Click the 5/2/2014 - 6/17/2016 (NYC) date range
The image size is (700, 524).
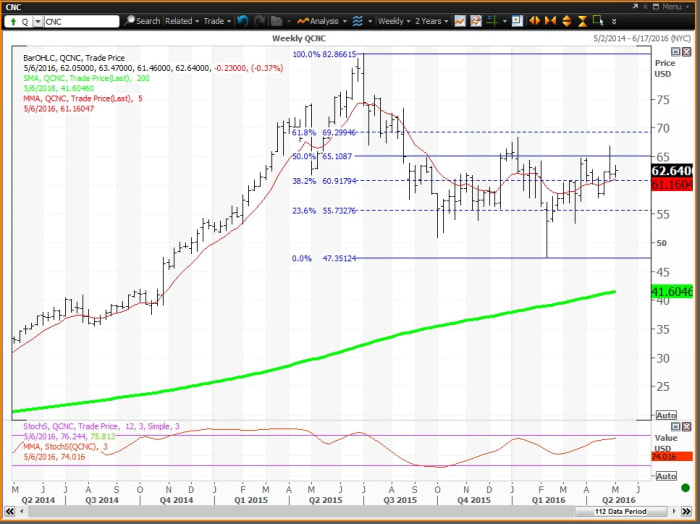(x=642, y=38)
